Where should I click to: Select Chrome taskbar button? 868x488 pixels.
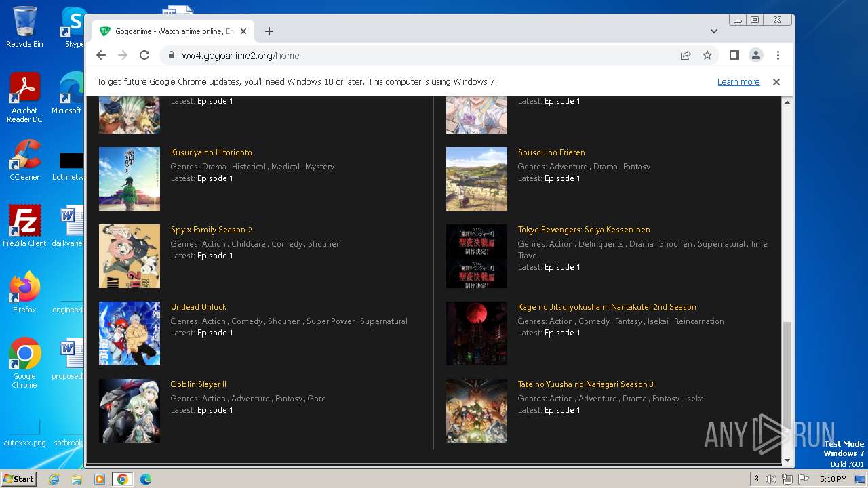click(122, 479)
